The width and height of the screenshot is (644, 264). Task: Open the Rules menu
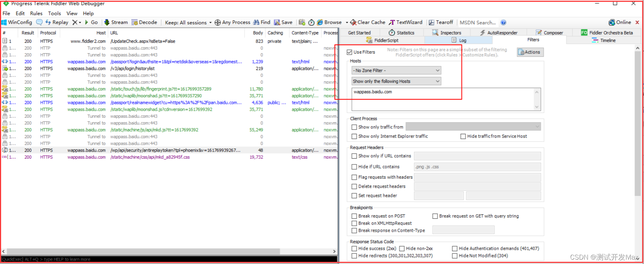[x=36, y=13]
